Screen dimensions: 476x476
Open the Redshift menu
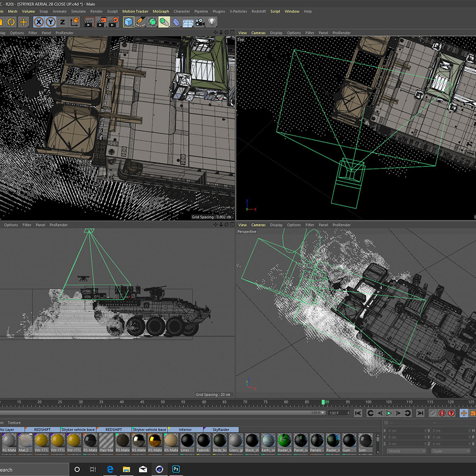click(259, 11)
